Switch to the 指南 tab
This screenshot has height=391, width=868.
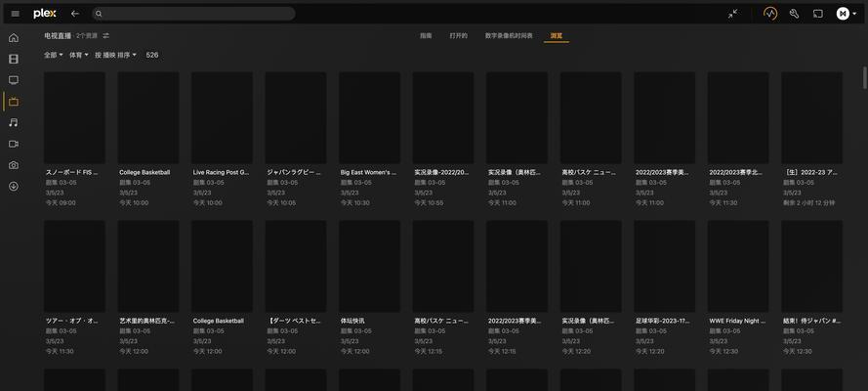[426, 35]
